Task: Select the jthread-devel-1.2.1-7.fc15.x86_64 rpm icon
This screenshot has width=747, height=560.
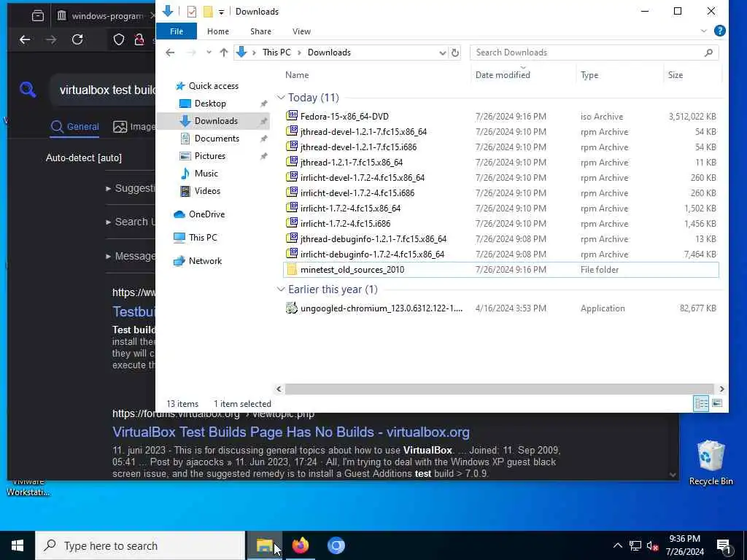Action: (x=292, y=131)
